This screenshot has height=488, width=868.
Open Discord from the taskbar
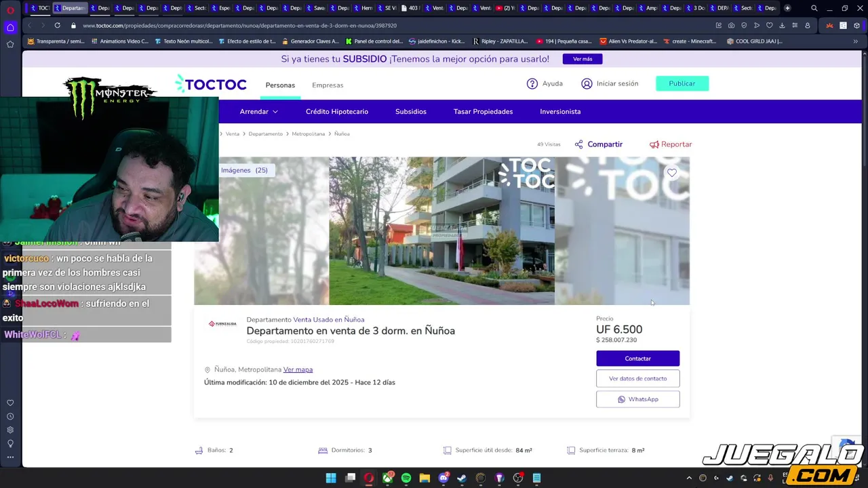[443, 478]
